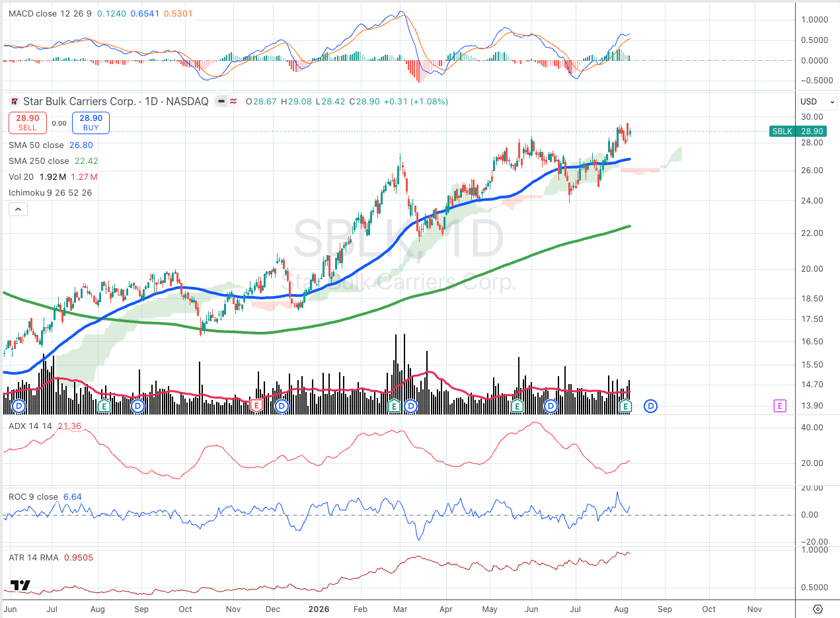
Task: Click the red approximate-sign icon beside NASDAQ
Action: click(x=234, y=102)
